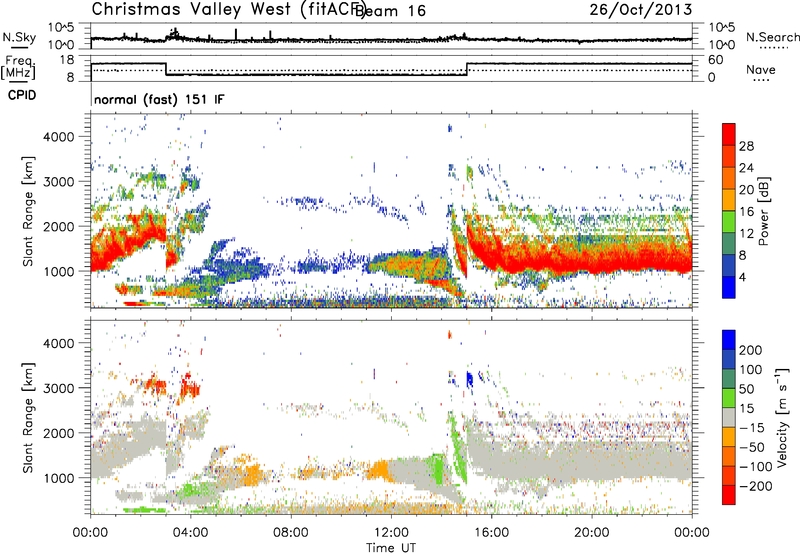Click the Nave dotted line legend sample
This screenshot has width=800, height=554.
(x=761, y=80)
